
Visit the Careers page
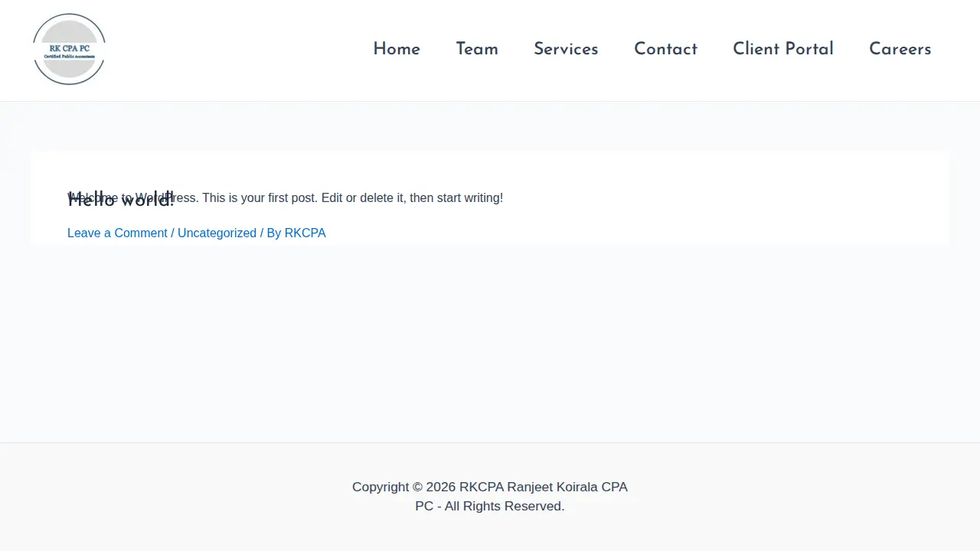click(x=900, y=49)
